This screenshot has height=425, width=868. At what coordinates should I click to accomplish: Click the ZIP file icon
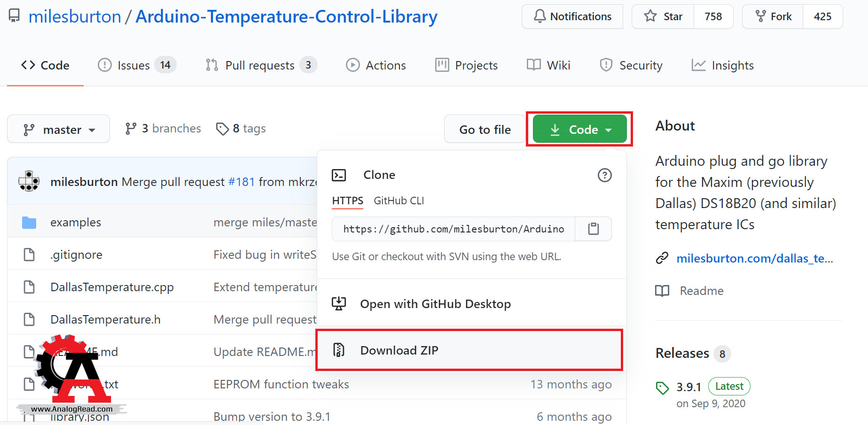[x=339, y=350]
